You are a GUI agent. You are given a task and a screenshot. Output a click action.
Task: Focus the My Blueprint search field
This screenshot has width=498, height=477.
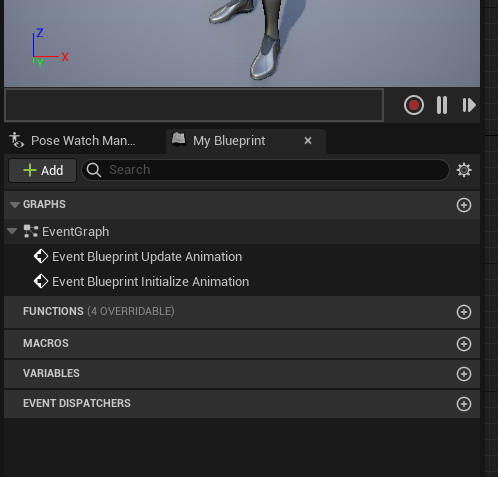[265, 170]
